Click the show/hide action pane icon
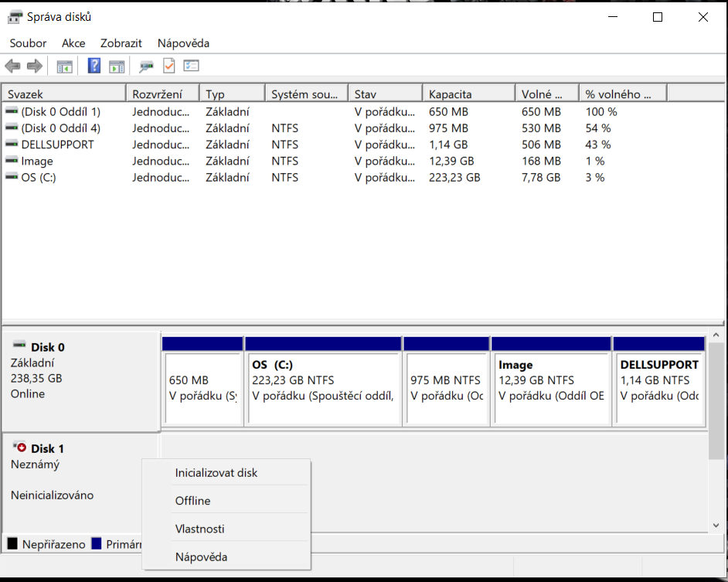The height and width of the screenshot is (582, 728). (x=117, y=66)
